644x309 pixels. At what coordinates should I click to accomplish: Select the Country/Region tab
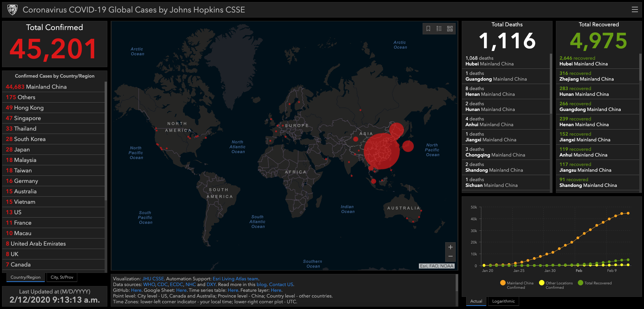pos(25,277)
